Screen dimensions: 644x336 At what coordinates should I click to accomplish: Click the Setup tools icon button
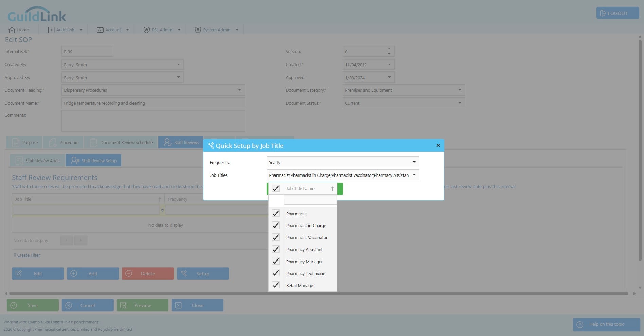[x=184, y=273]
